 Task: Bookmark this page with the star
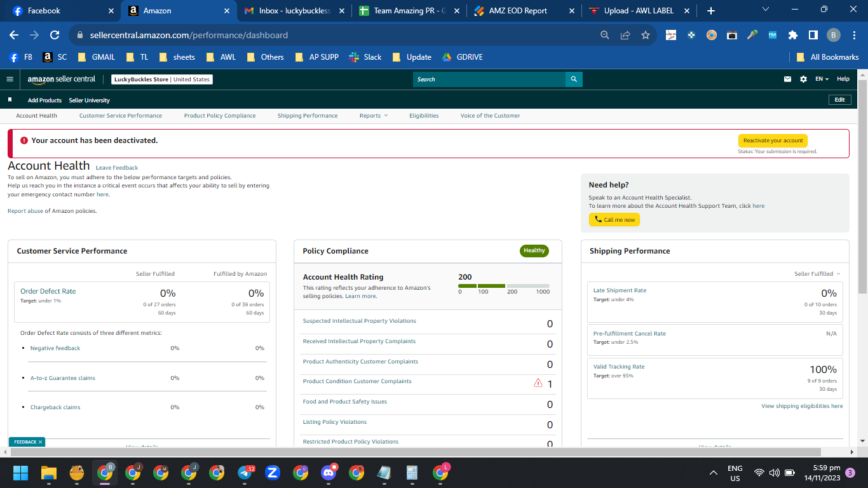tap(646, 36)
